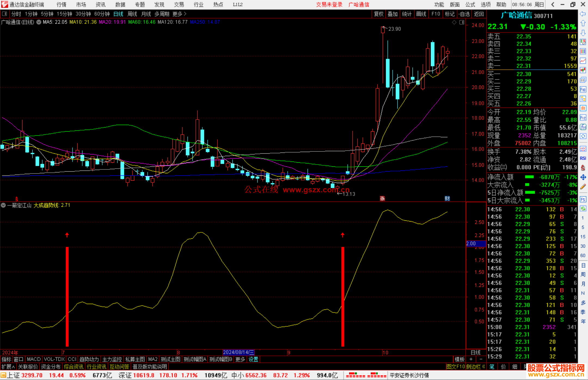Toggle the side panel icon atop chart
588x380 pixels.
462,22
